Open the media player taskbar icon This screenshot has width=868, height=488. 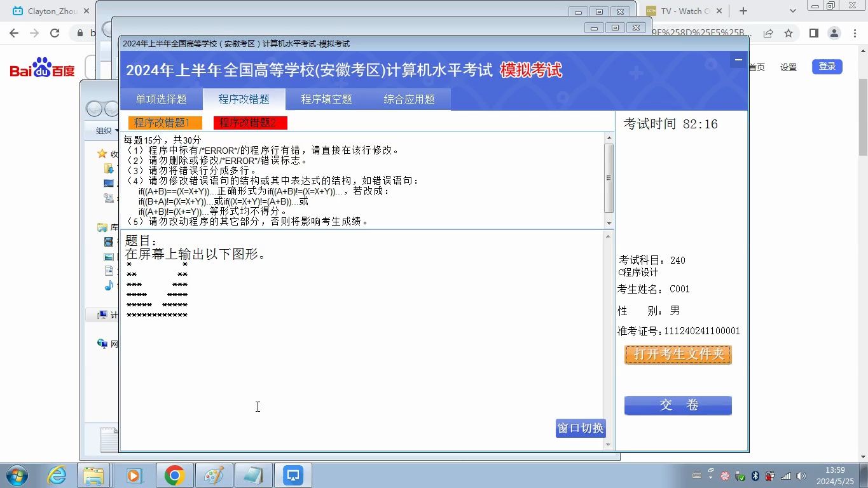(x=134, y=475)
